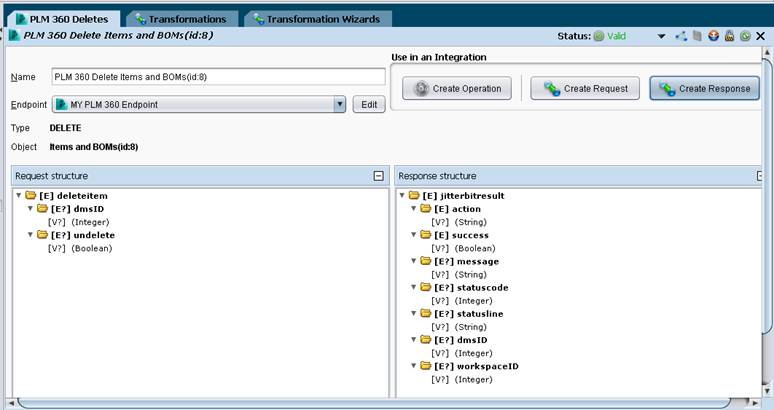
Task: Click the Create Operation button
Action: pyautogui.click(x=457, y=89)
